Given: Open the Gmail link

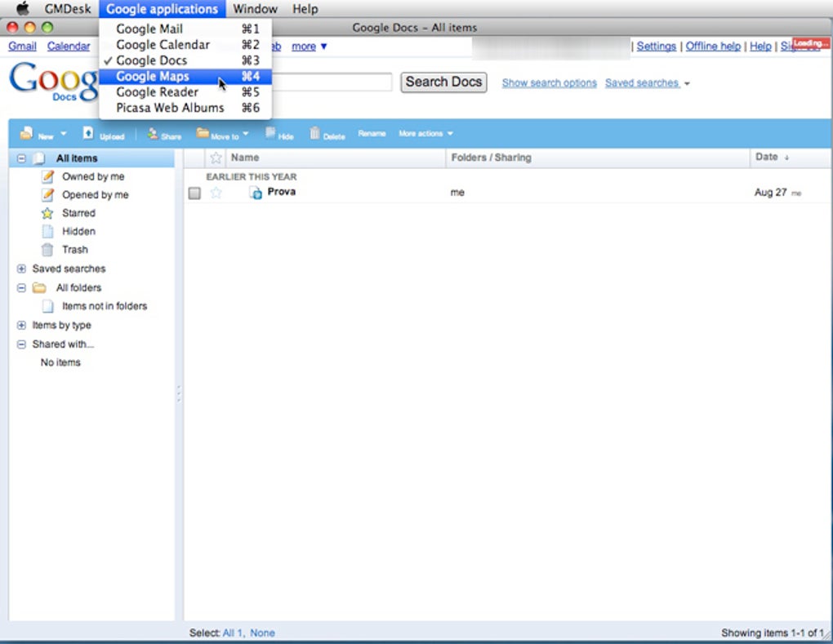Looking at the screenshot, I should 22,47.
